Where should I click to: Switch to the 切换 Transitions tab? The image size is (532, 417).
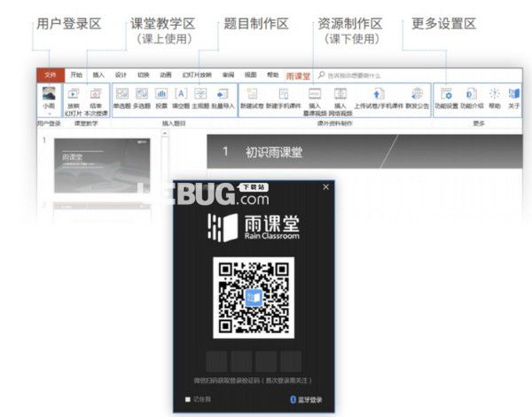pyautogui.click(x=143, y=75)
